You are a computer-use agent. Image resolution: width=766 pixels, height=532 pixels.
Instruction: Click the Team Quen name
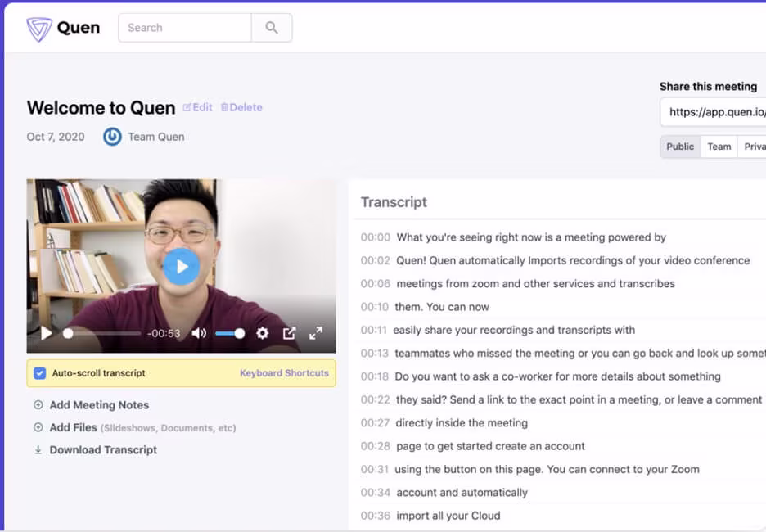click(x=155, y=137)
